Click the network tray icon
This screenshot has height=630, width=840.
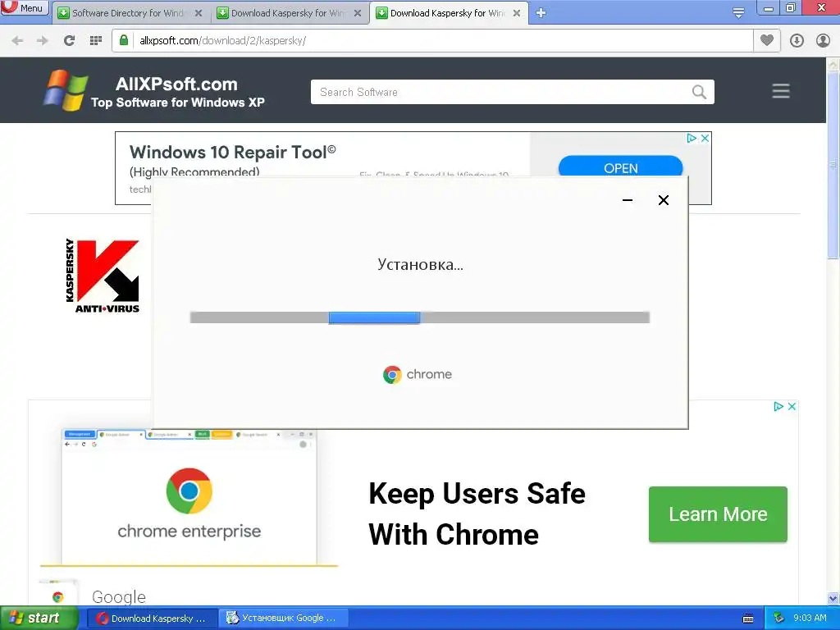pyautogui.click(x=779, y=619)
